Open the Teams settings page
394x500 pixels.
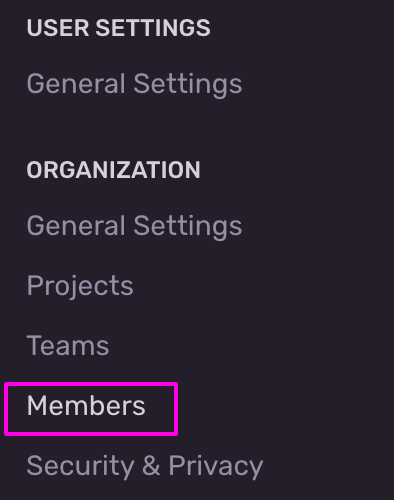coord(68,346)
